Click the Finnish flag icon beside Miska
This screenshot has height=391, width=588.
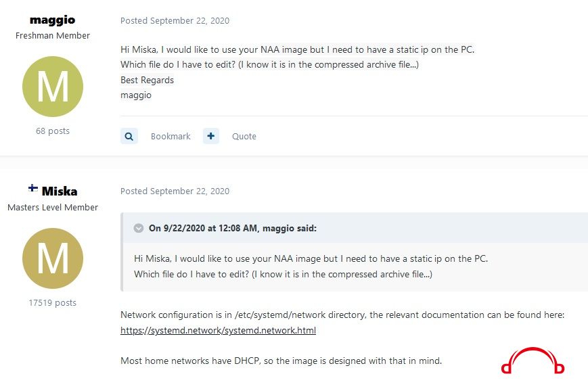33,188
